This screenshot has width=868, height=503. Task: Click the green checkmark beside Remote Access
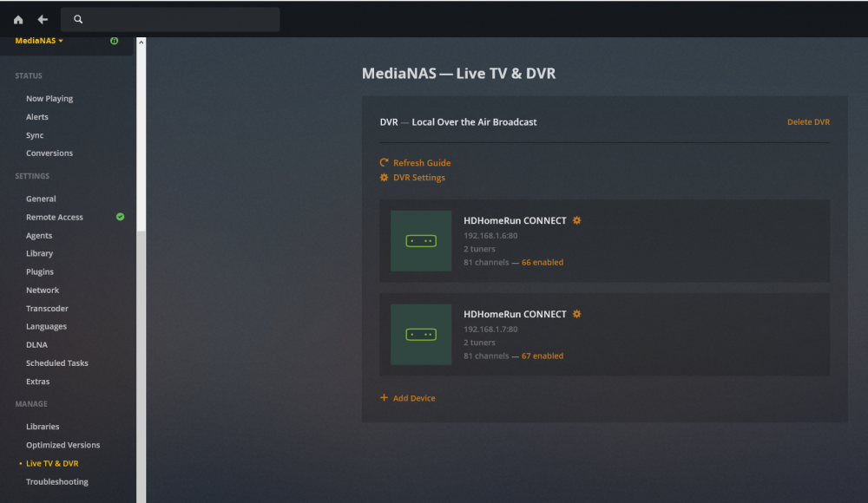pos(120,217)
